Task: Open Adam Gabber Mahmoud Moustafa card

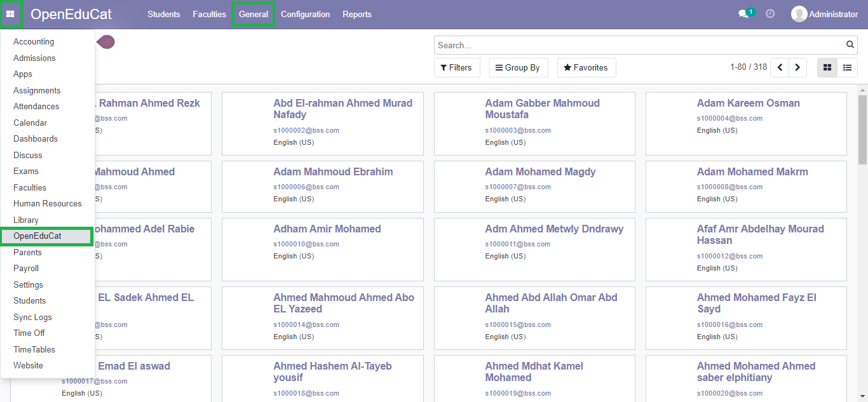Action: tap(534, 124)
